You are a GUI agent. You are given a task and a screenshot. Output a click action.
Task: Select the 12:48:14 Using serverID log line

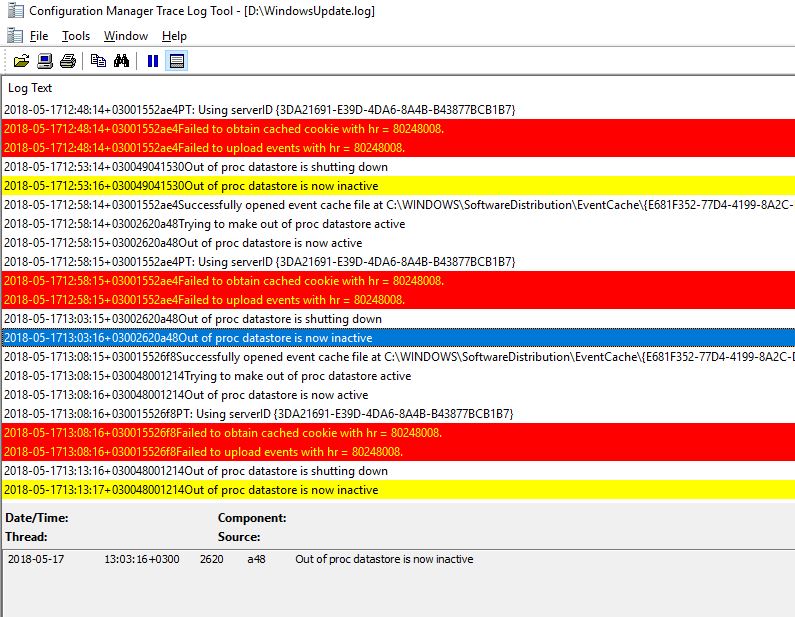pos(398,110)
